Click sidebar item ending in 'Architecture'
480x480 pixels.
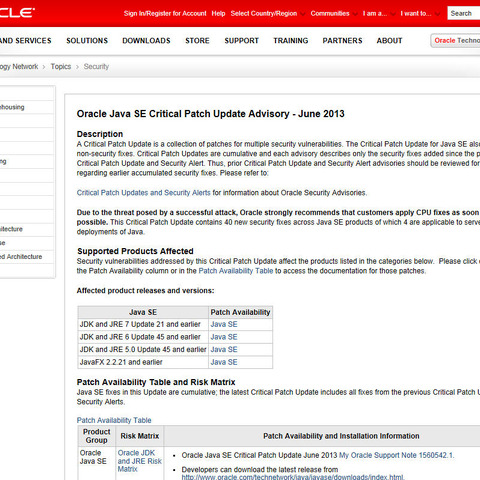pos(21,257)
